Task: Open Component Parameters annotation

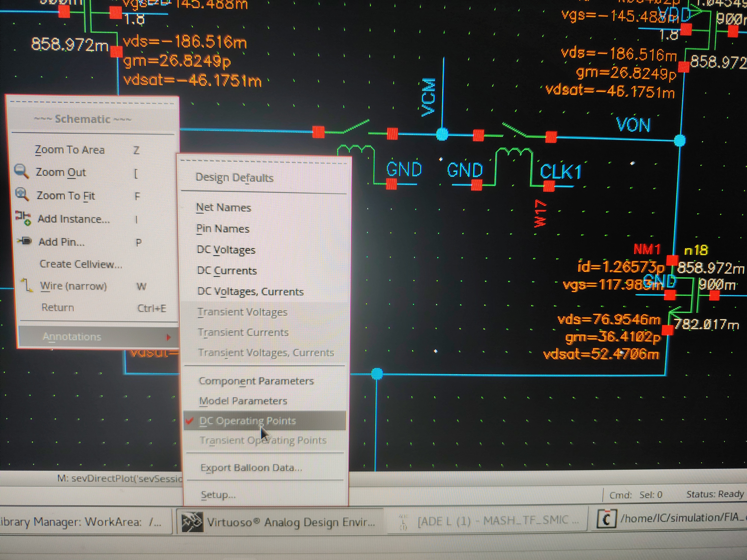Action: [x=256, y=381]
